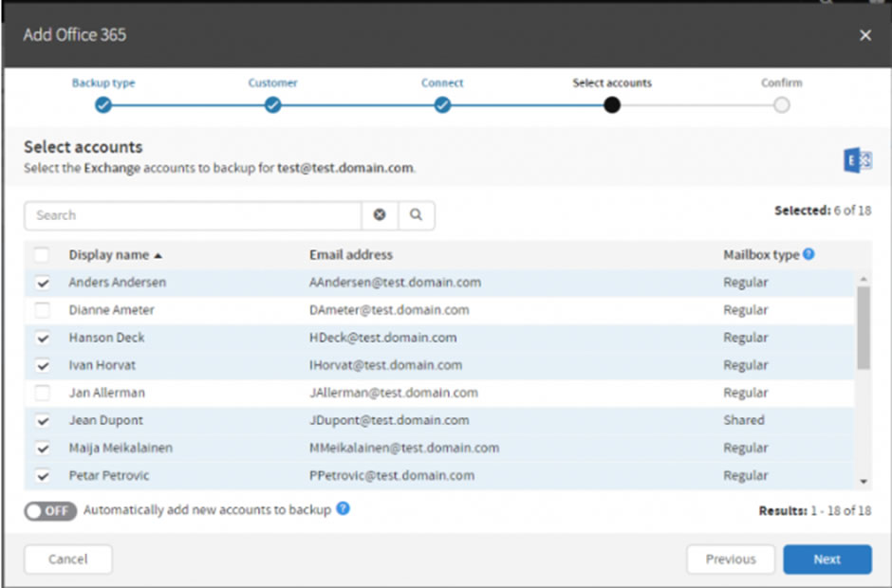Click the Shared mailbox type for Jean Dupont
Screen dimensions: 892x588
click(744, 420)
